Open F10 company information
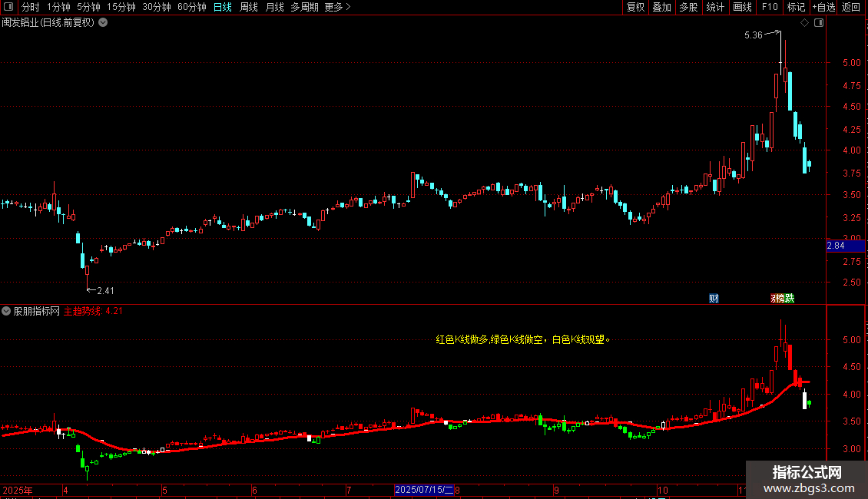Screen dimensions: 868x499 tap(770, 7)
